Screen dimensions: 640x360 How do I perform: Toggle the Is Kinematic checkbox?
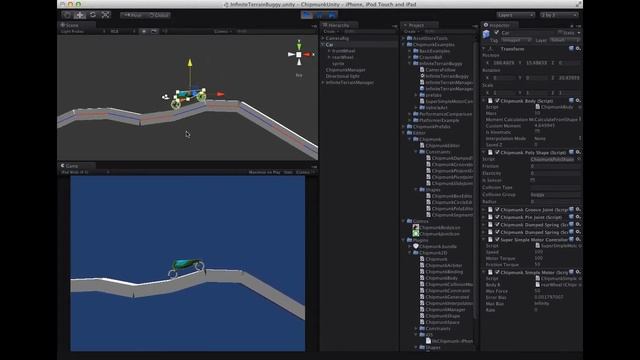point(537,132)
